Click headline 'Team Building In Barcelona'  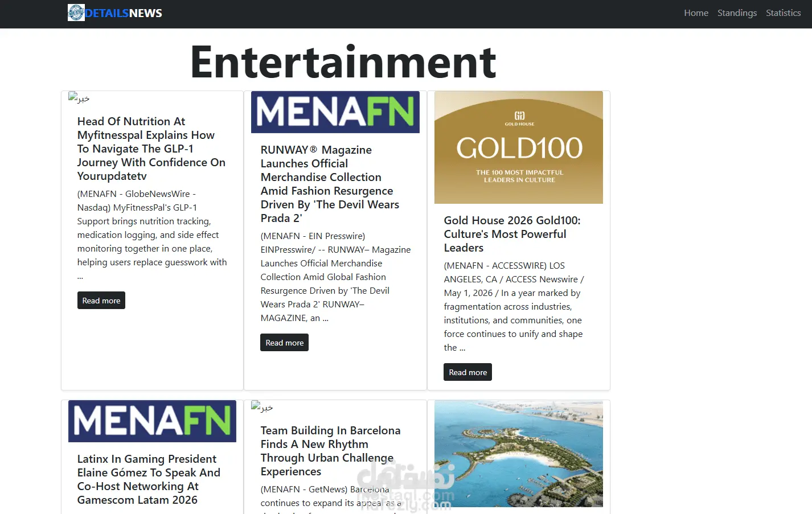coord(331,451)
